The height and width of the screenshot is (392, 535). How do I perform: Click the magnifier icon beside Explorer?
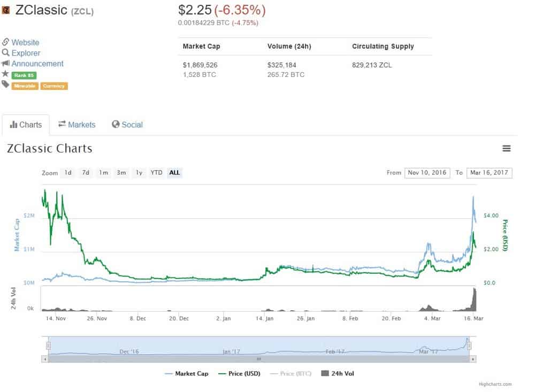pyautogui.click(x=5, y=52)
